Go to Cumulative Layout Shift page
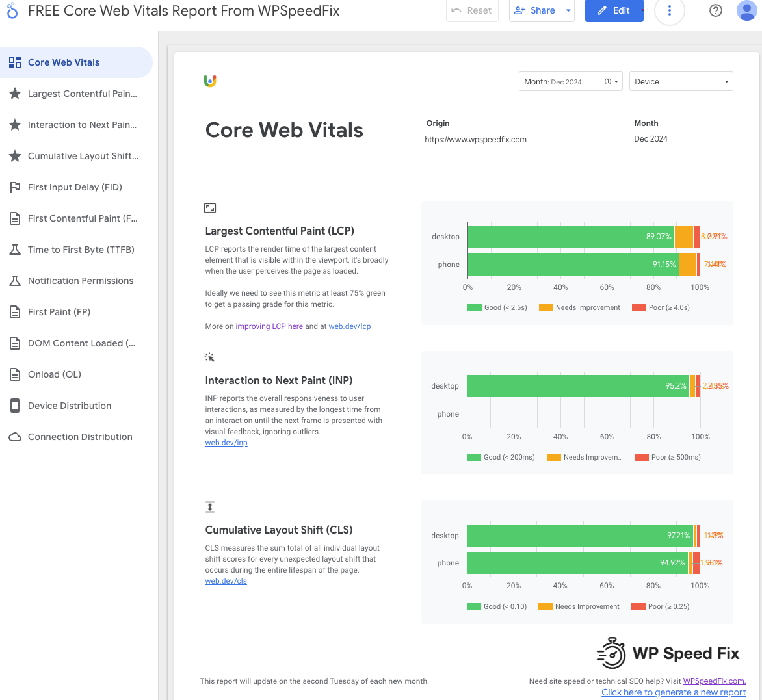The width and height of the screenshot is (762, 700). (76, 156)
